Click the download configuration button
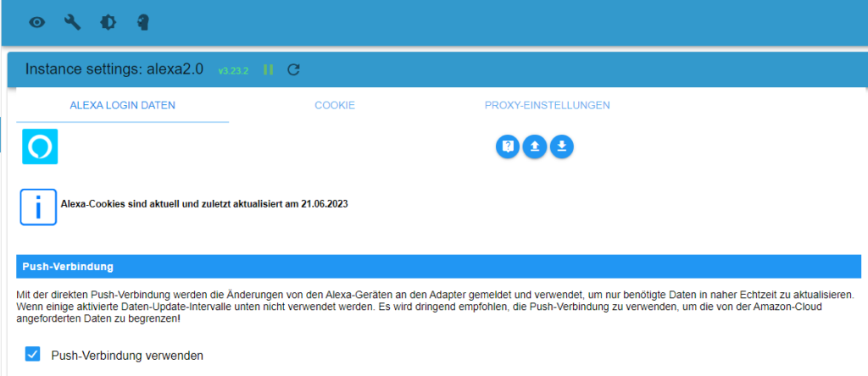 562,146
